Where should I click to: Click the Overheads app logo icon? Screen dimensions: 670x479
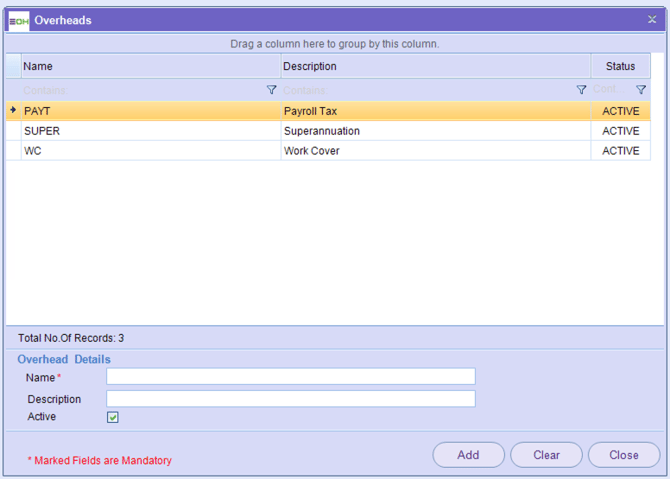18,20
